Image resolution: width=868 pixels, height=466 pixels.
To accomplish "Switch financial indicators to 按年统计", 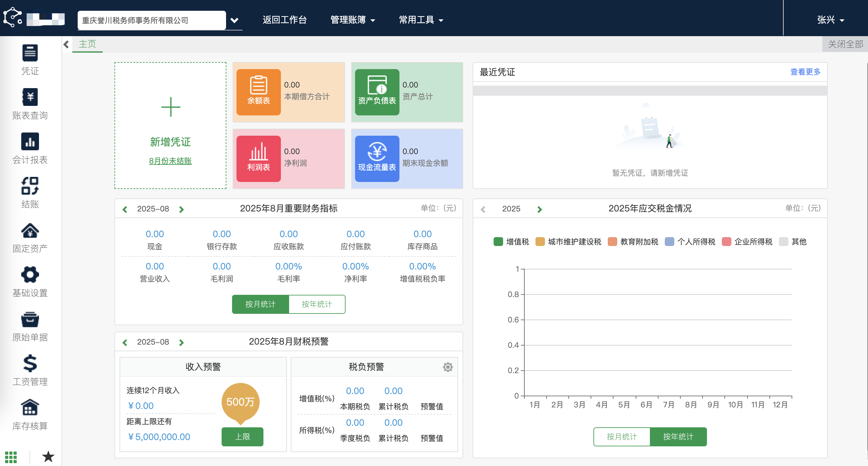I will 316,304.
